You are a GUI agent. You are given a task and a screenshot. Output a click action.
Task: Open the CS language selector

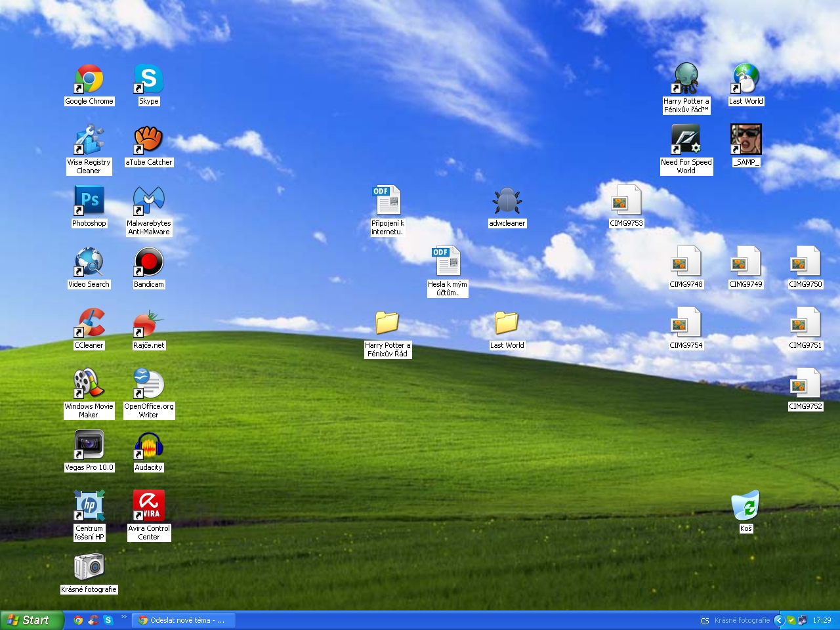coord(705,620)
